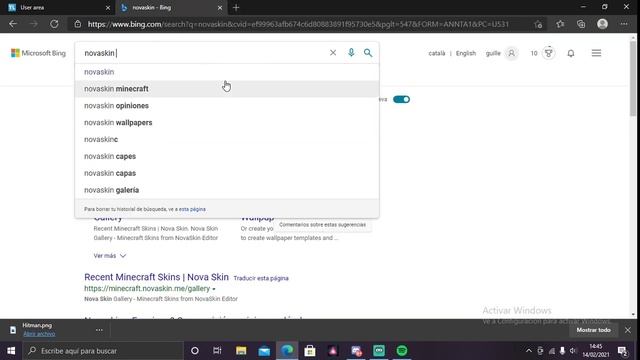The width and height of the screenshot is (640, 360).
Task: Toggle the blue switch beside the search dropdown
Action: 401,99
